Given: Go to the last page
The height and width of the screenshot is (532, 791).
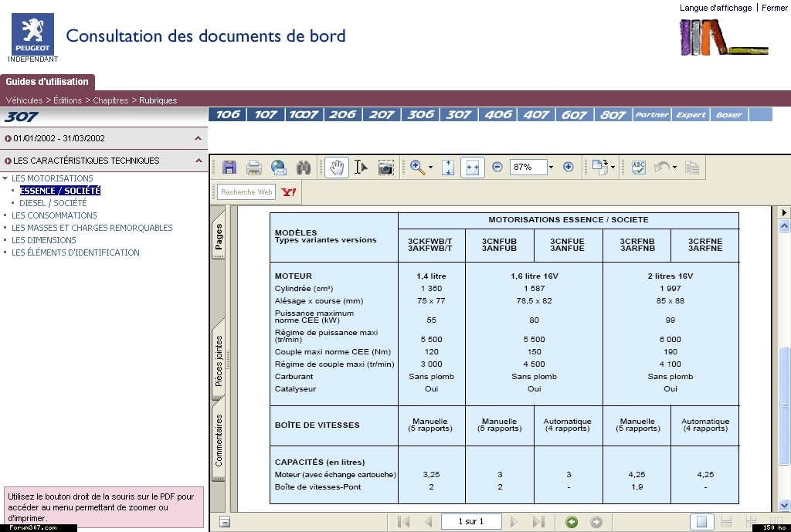Looking at the screenshot, I should [538, 522].
